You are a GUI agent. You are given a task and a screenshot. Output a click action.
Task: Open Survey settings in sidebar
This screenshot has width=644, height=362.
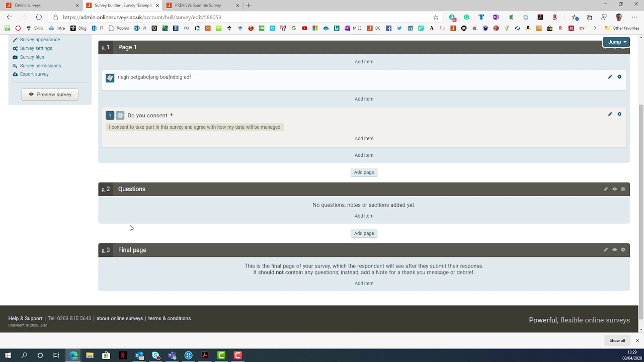pyautogui.click(x=36, y=48)
